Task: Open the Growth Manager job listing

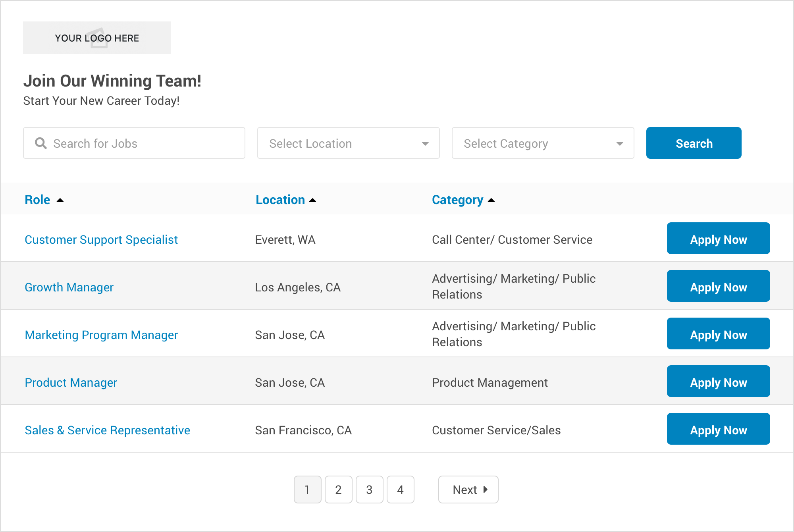Action: [69, 287]
